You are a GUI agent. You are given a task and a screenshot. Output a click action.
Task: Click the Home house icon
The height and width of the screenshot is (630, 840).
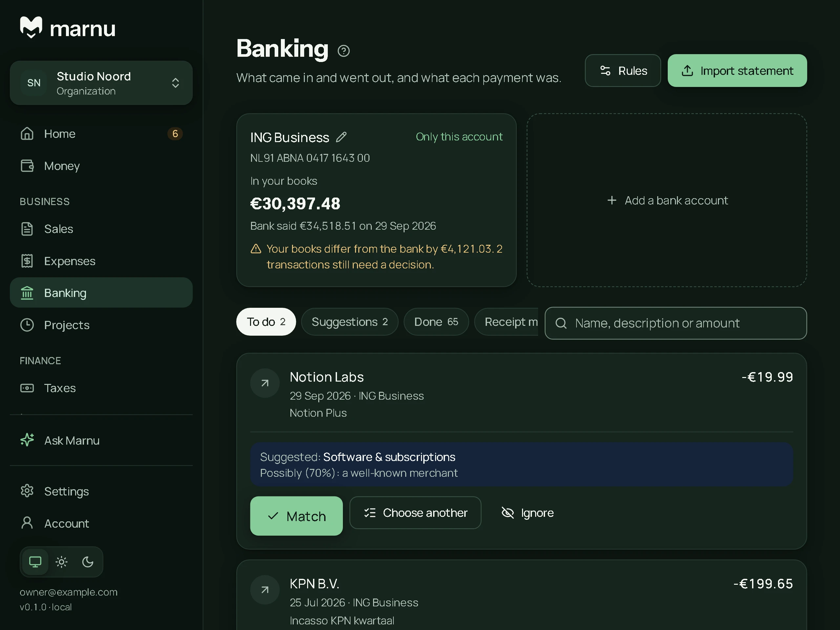[x=27, y=134]
